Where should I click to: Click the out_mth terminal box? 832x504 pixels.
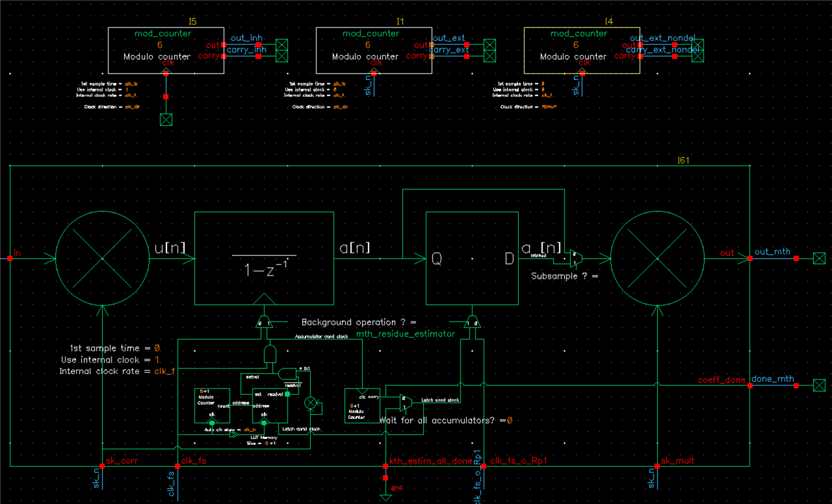[x=818, y=258]
